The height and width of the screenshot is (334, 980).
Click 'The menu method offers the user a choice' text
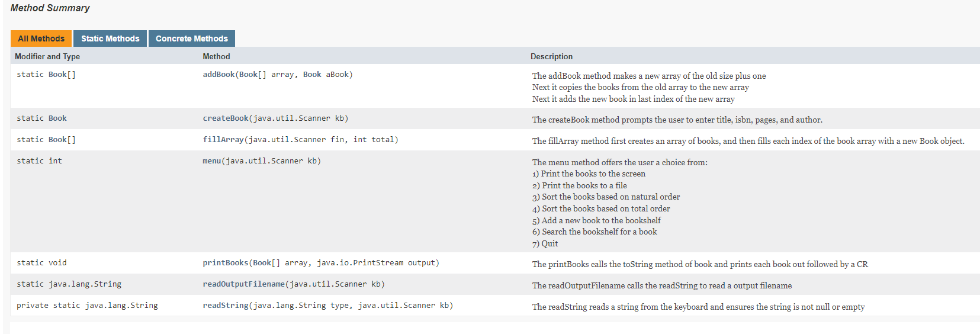point(620,162)
